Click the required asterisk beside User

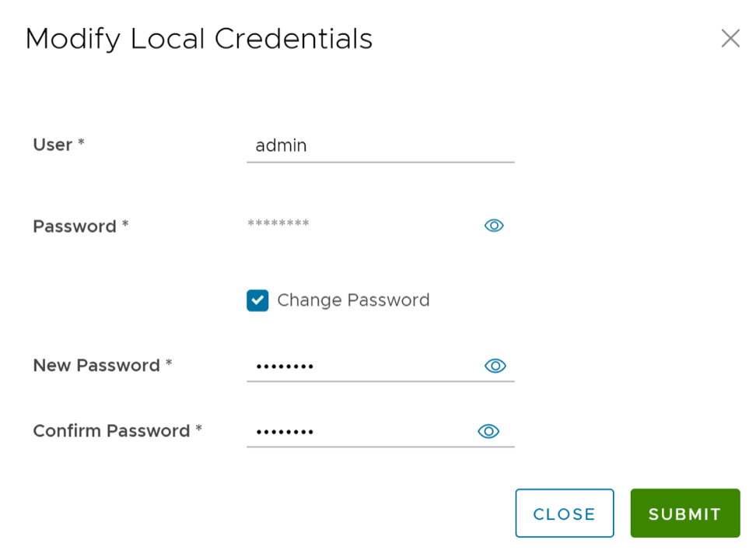pos(81,144)
